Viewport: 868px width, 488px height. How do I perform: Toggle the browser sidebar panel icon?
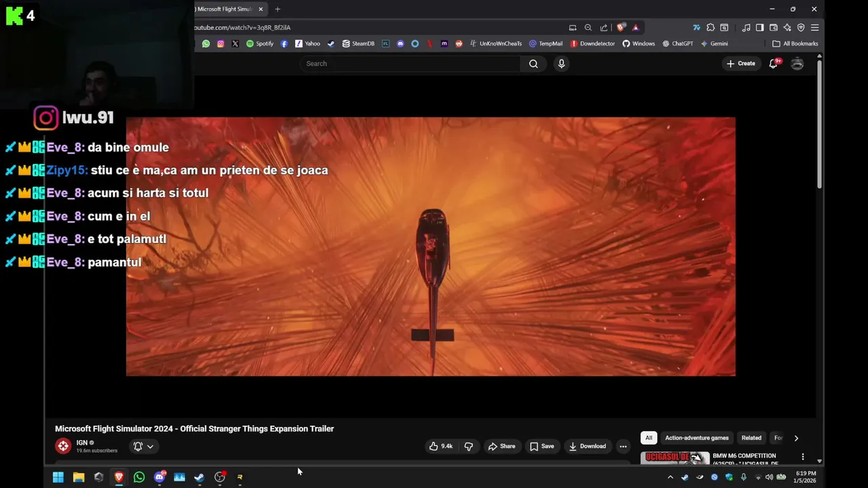point(759,28)
